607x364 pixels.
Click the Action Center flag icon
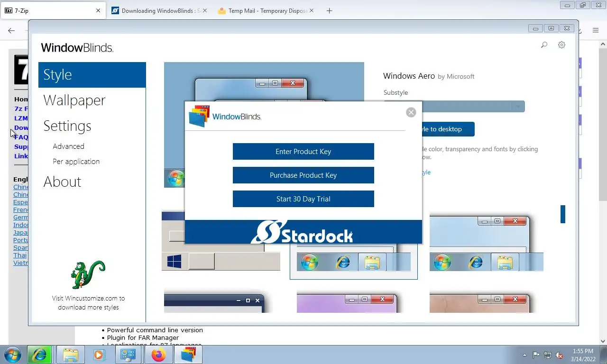[x=536, y=355]
